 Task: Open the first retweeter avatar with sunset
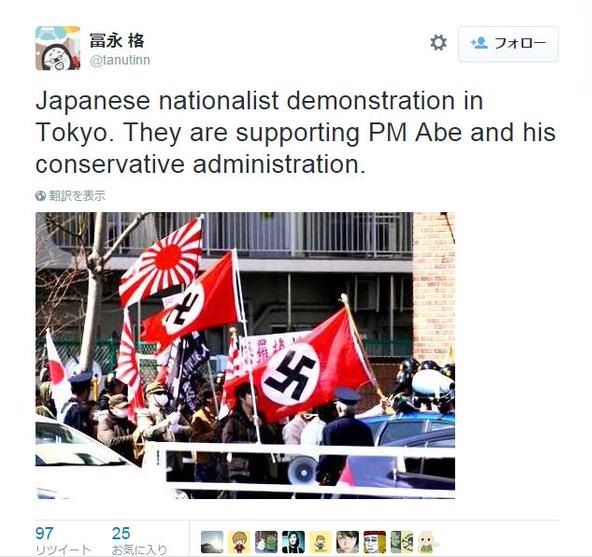pyautogui.click(x=212, y=542)
